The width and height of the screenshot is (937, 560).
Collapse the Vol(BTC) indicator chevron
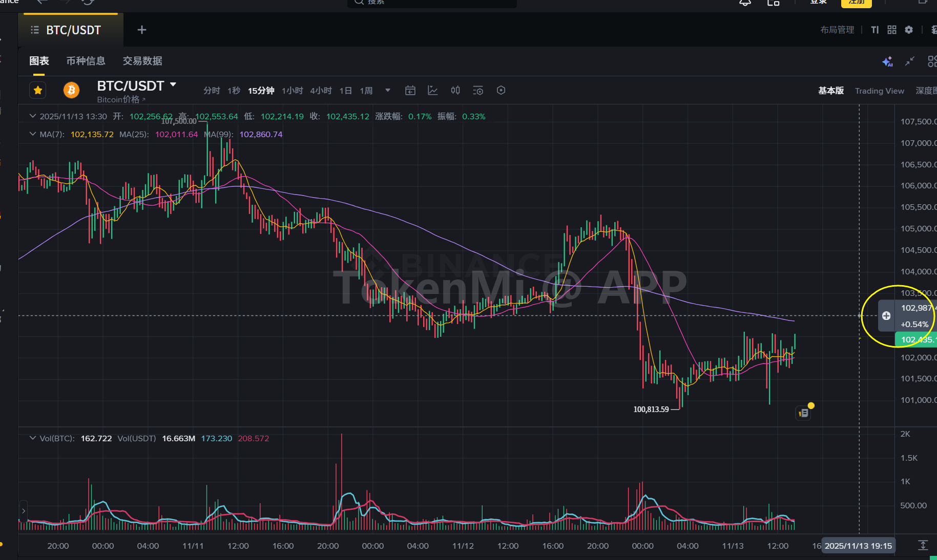(33, 438)
